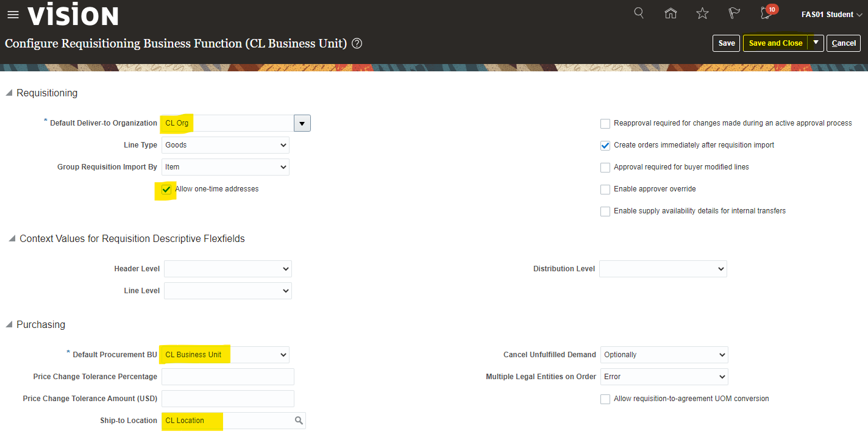Click the search magnifier icon in header
The height and width of the screenshot is (445, 868).
639,13
